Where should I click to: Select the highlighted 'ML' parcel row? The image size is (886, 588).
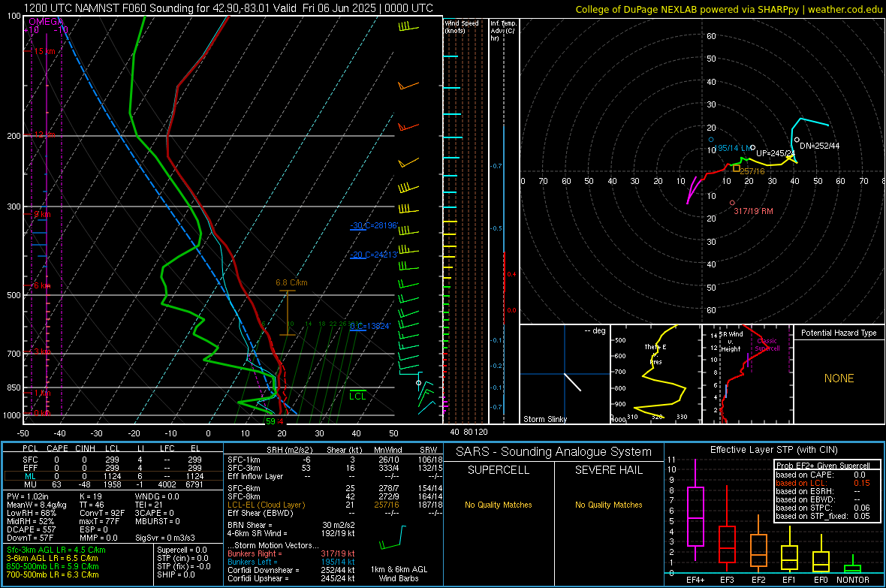(x=113, y=476)
